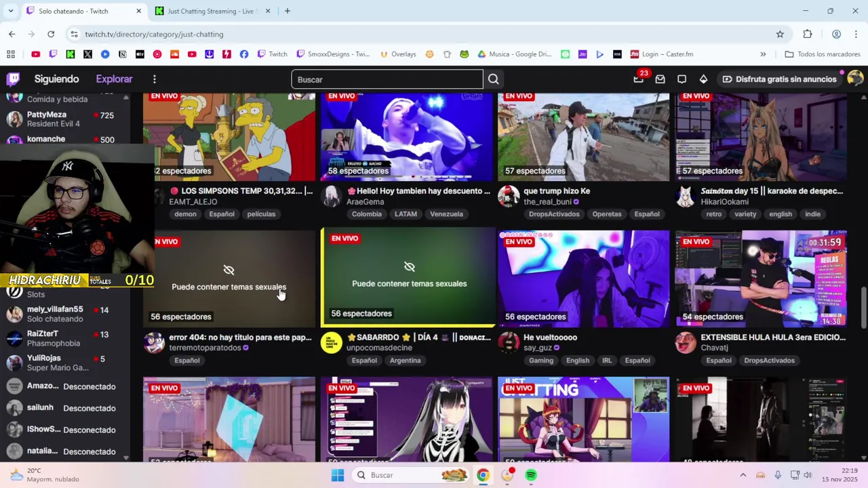Open PattyMeza channel in sidebar
This screenshot has width=868, height=488.
[x=65, y=119]
